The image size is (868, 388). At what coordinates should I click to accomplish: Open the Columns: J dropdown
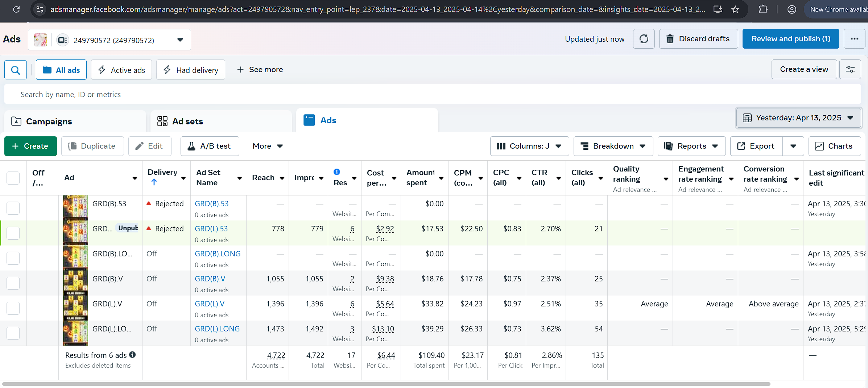[x=529, y=146]
